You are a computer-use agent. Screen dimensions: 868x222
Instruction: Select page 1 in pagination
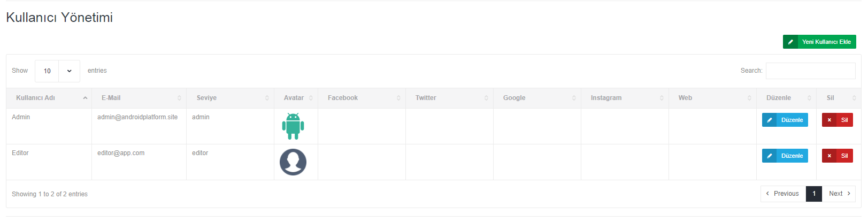814,194
